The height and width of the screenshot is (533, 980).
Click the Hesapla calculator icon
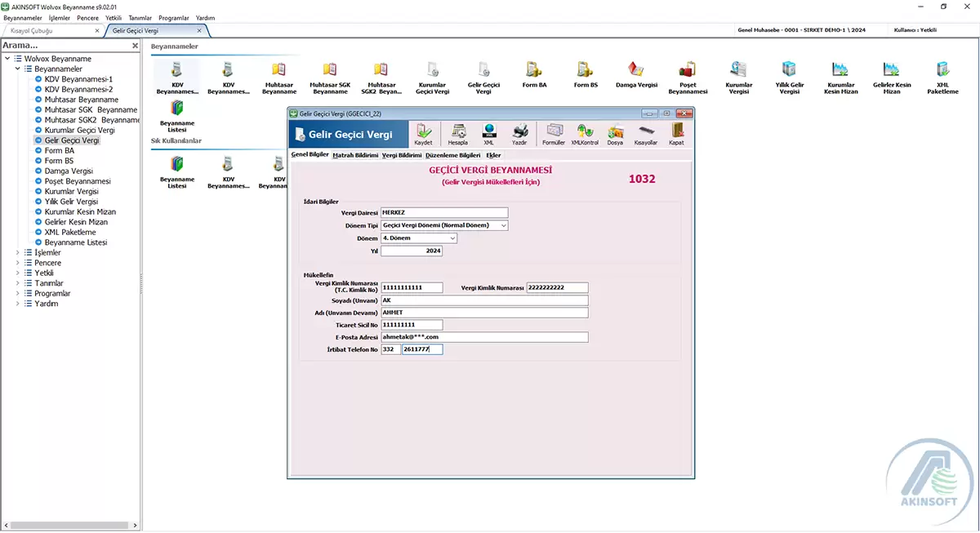(458, 133)
